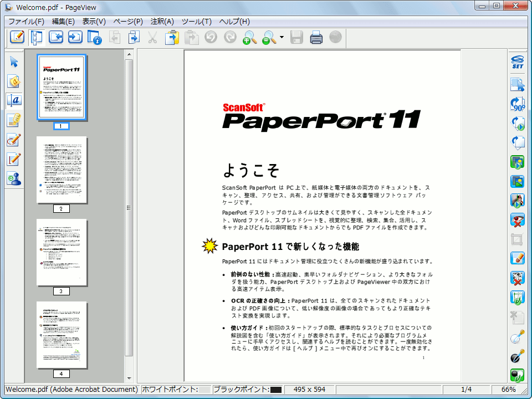Image resolution: width=532 pixels, height=399 pixels.
Task: Select page 3 thumbnail
Action: (62, 252)
